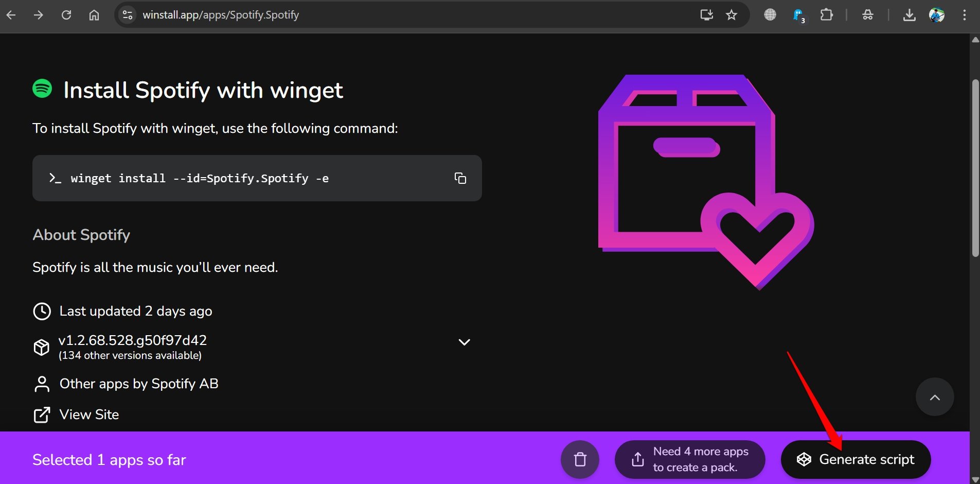
Task: Go forward in browser history
Action: point(39,15)
